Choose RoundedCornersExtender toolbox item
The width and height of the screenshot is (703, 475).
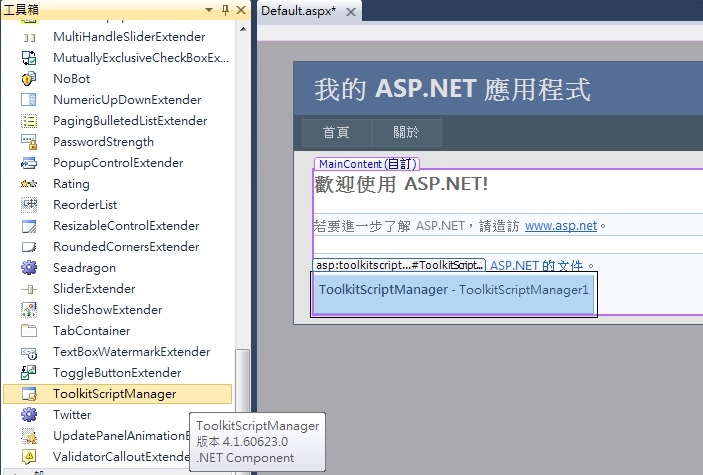tap(126, 247)
